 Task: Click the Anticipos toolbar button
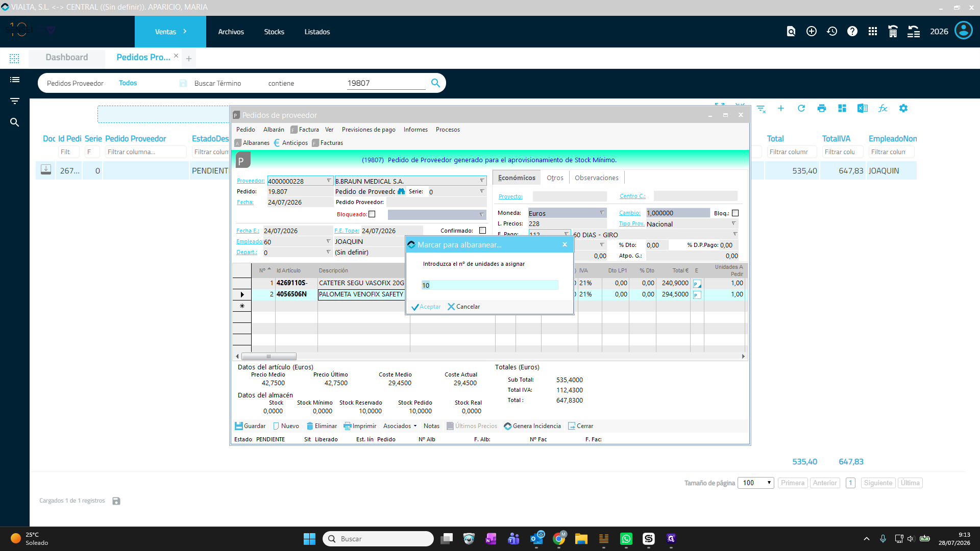[291, 143]
